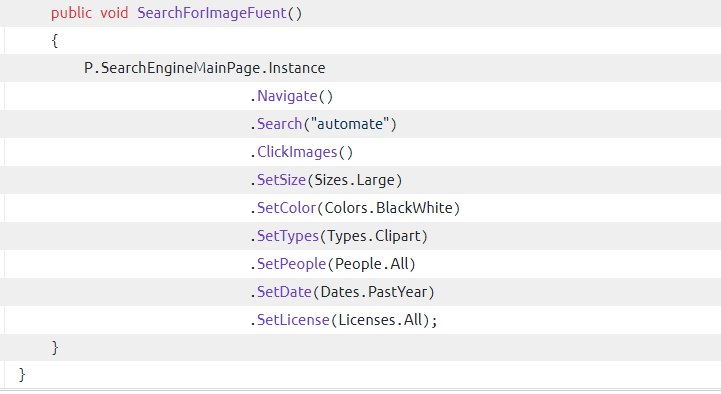Click P.SearchEngineMainPage.Instance expression
The width and height of the screenshot is (721, 394).
point(205,68)
